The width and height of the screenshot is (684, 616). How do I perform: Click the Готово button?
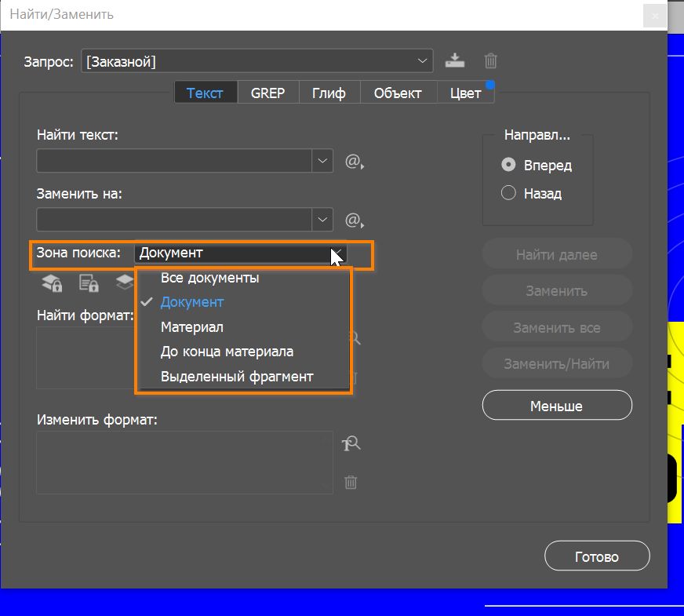[x=597, y=556]
